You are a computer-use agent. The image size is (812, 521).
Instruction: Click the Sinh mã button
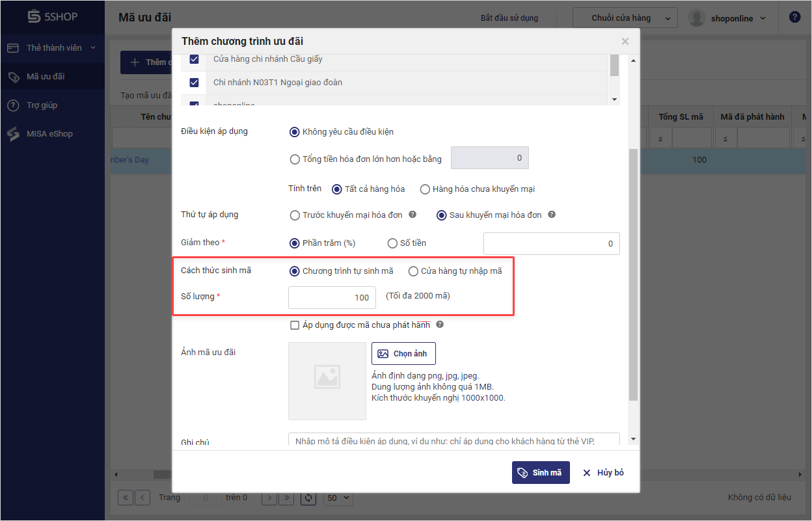(541, 473)
